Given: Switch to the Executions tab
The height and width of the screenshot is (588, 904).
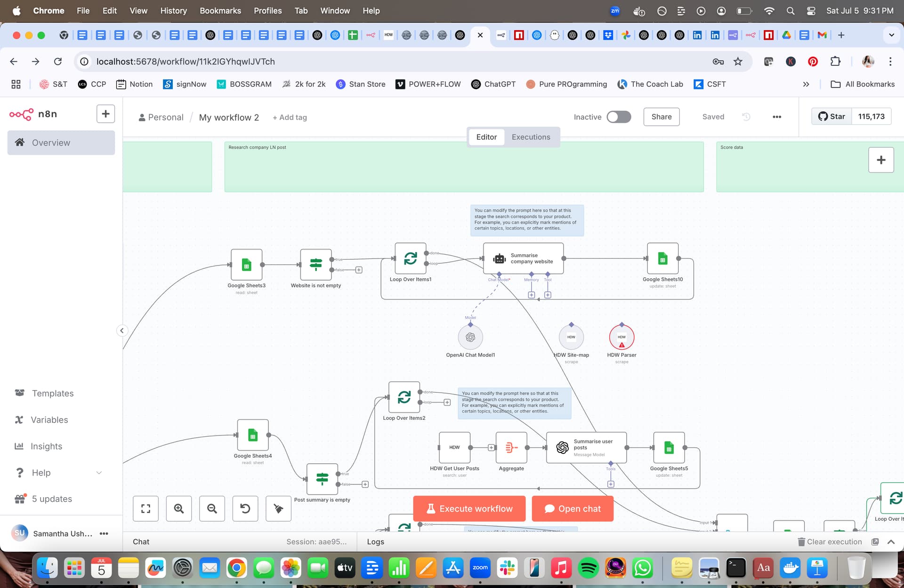Looking at the screenshot, I should click(531, 137).
